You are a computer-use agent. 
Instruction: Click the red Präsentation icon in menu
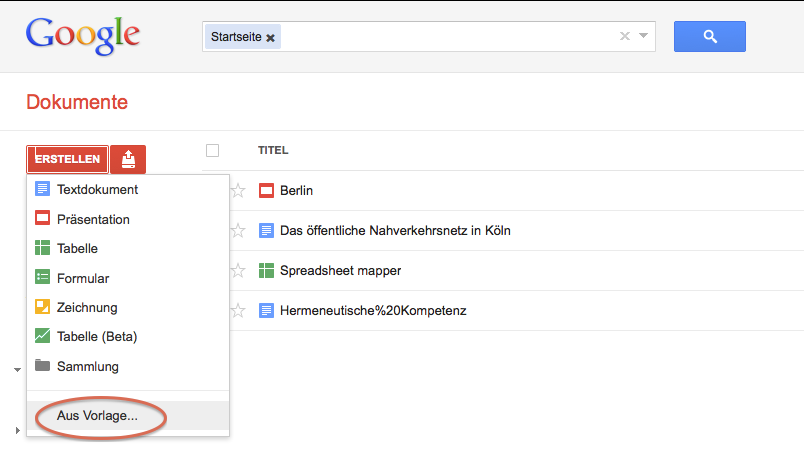(x=42, y=218)
